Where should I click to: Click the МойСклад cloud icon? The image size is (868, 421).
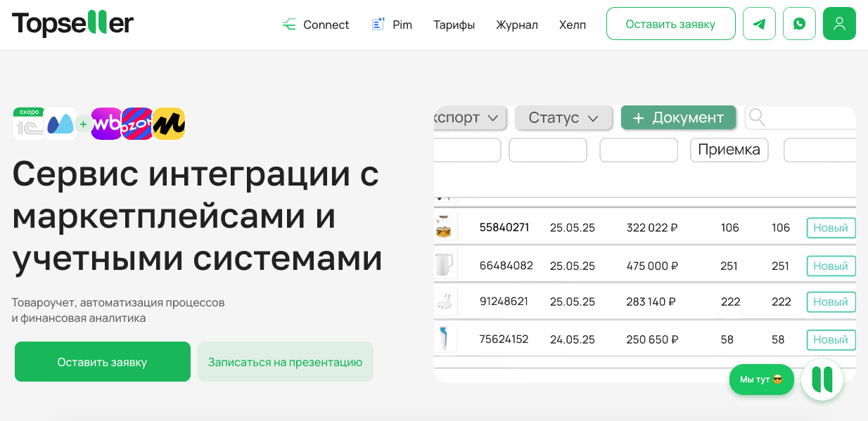pyautogui.click(x=60, y=124)
